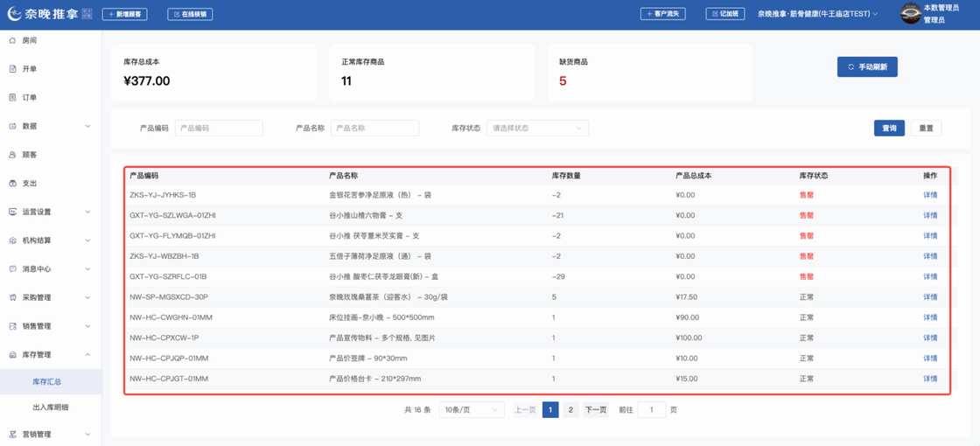Click the 销售管理 icon

12,326
